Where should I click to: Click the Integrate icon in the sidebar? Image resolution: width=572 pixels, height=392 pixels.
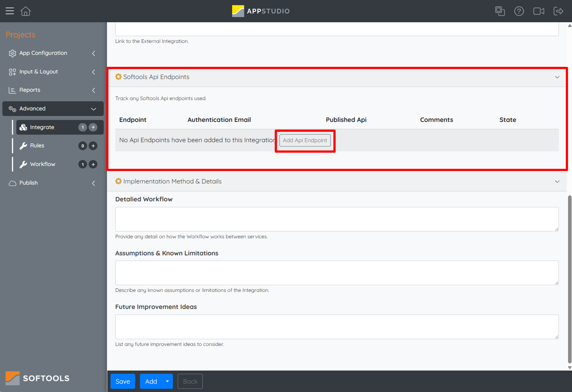point(23,127)
